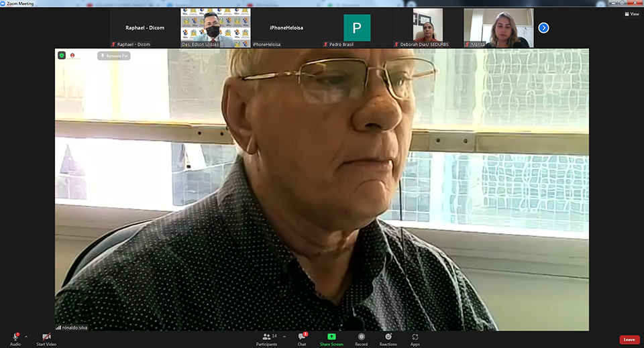Open the Reactions menu
This screenshot has height=348, width=644.
click(388, 337)
